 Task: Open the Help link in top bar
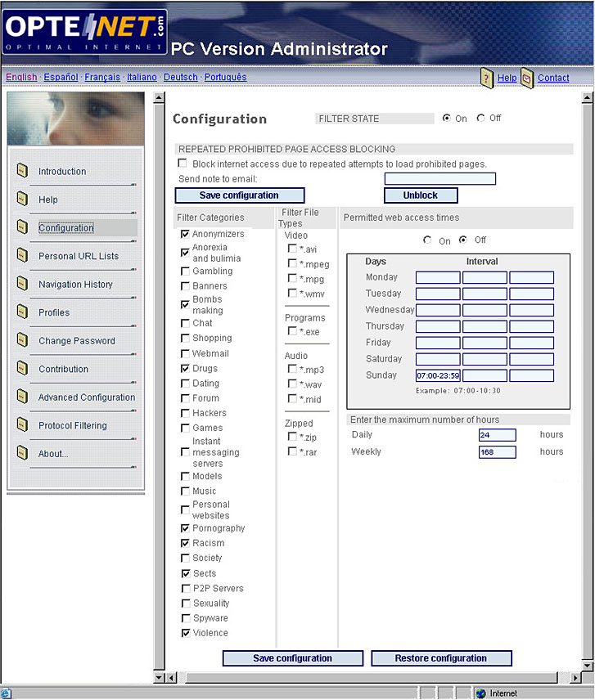(x=507, y=79)
